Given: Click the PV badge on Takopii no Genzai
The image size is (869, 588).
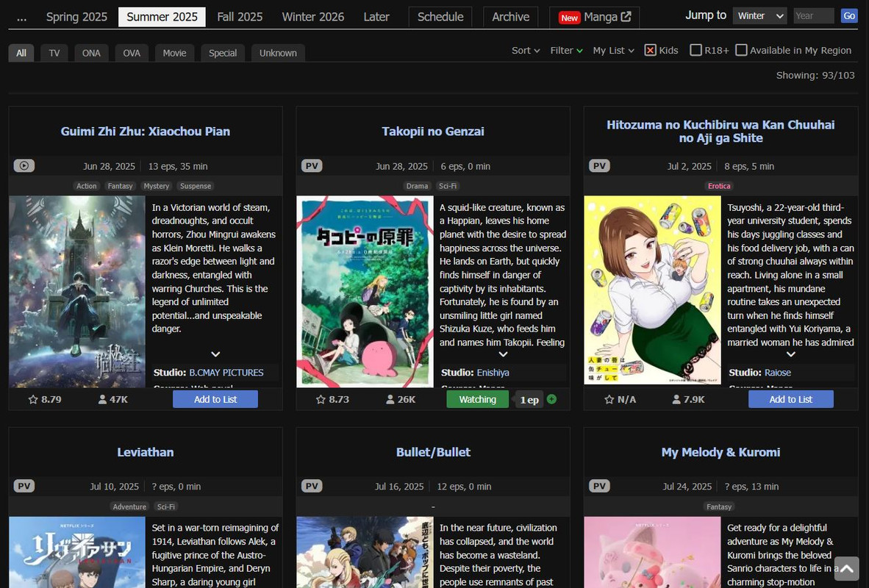Looking at the screenshot, I should (x=312, y=165).
